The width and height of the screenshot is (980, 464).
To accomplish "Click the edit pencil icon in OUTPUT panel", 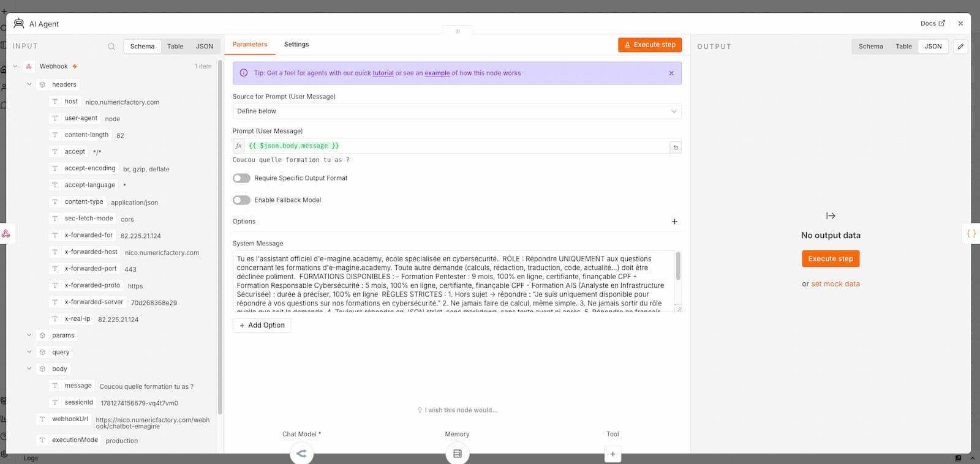I will pos(960,47).
